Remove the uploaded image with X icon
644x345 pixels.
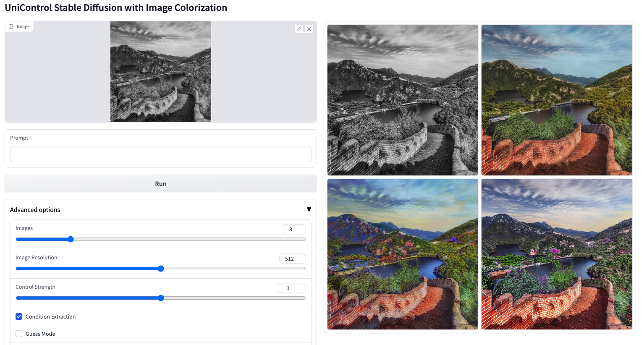pyautogui.click(x=309, y=29)
